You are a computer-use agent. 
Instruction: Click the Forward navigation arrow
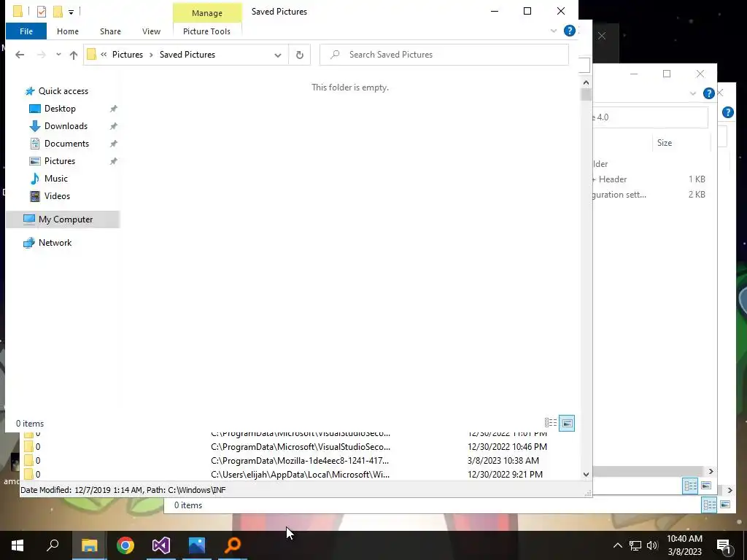pyautogui.click(x=42, y=55)
